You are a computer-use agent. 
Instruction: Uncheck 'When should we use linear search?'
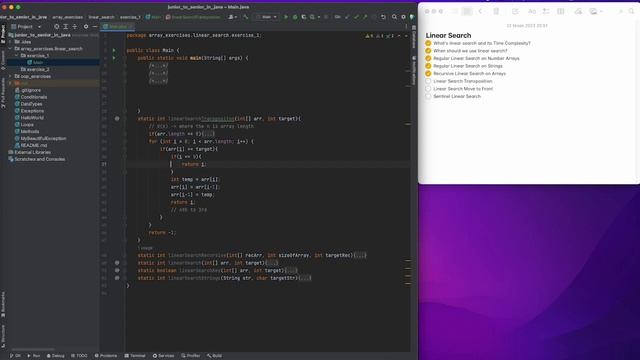pyautogui.click(x=428, y=51)
